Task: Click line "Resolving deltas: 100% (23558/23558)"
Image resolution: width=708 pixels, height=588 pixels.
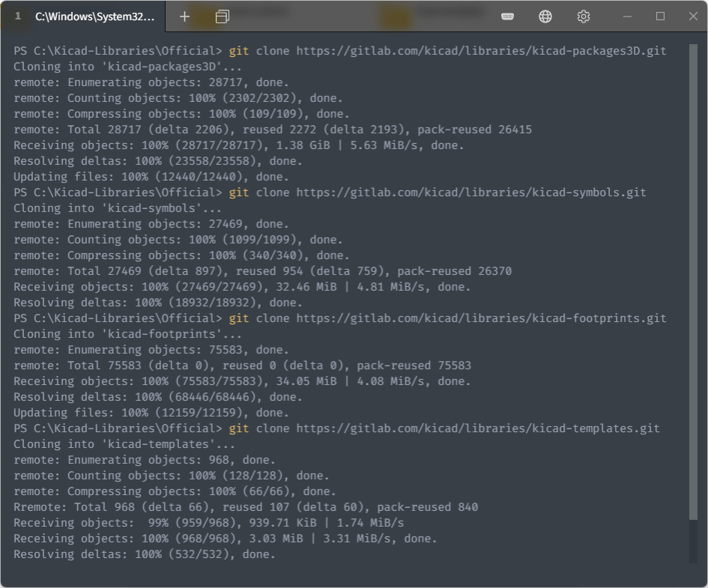Action: [x=158, y=161]
